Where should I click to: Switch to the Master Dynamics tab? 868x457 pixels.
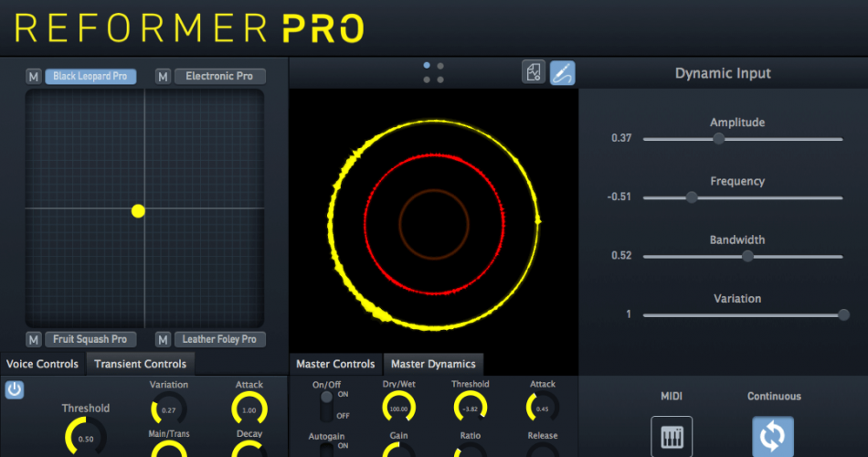(x=433, y=364)
